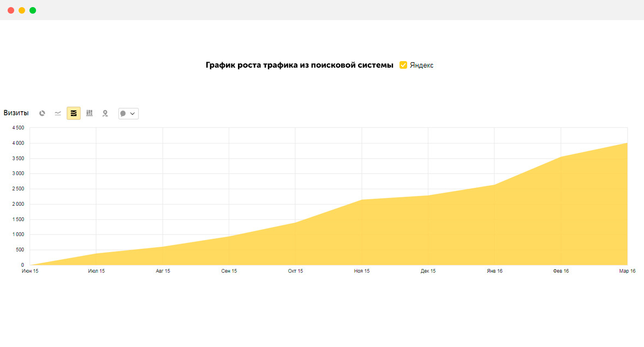Image resolution: width=644 pixels, height=347 pixels.
Task: Minimize the window with yellow button
Action: click(22, 10)
